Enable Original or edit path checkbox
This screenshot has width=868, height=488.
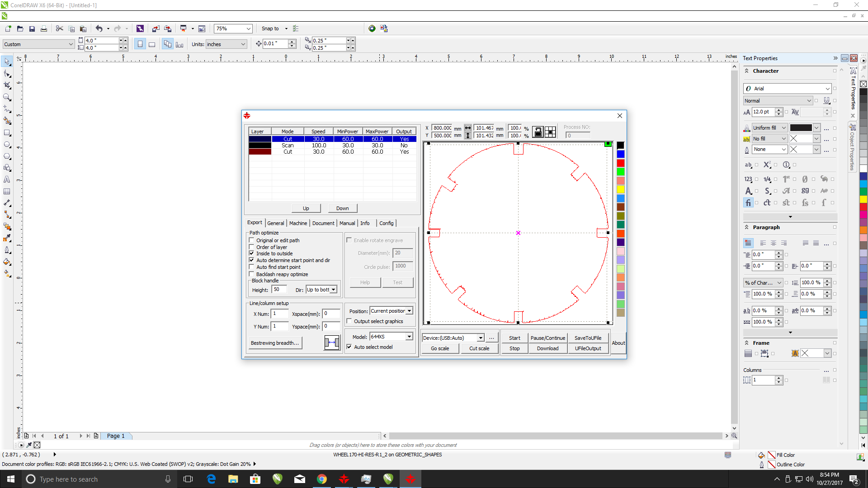[x=252, y=240]
